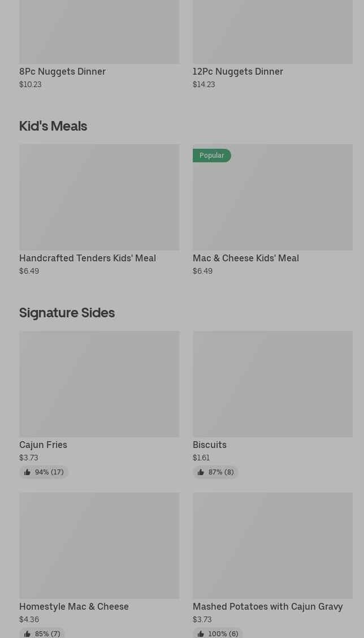Open the Handcrafted Tenders Kids' Meal title
The width and height of the screenshot is (364, 638).
87,258
